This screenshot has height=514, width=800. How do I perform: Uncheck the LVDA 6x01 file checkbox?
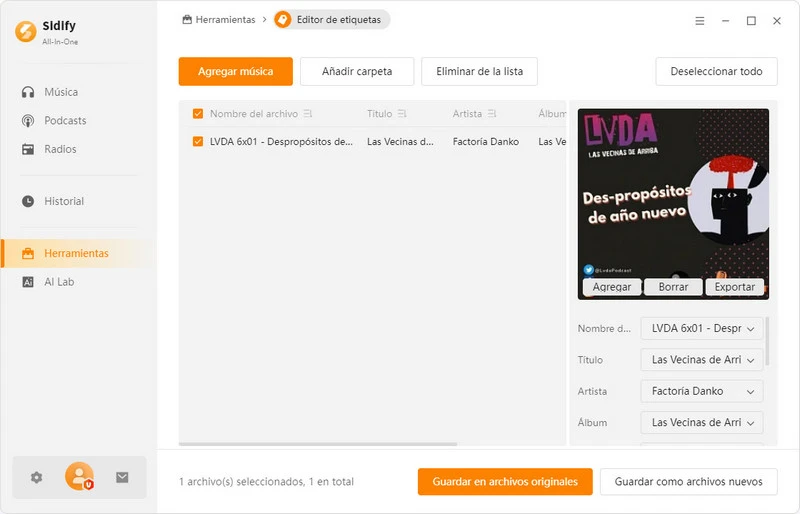tap(198, 141)
